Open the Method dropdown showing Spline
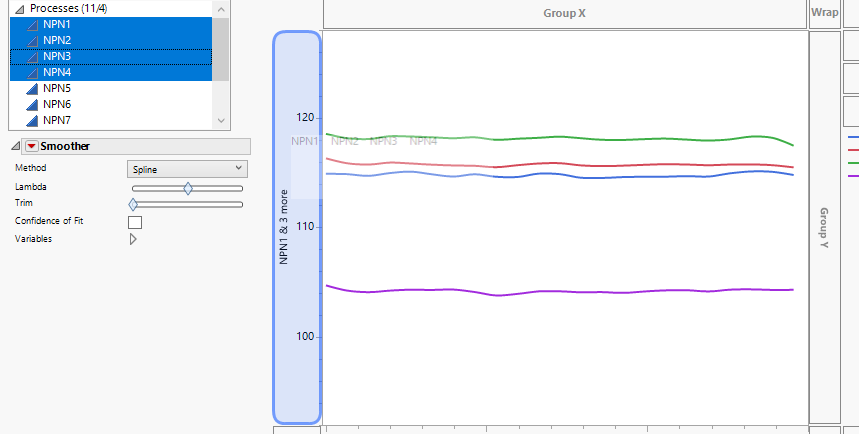Viewport: 859px width, 434px height. click(x=187, y=169)
